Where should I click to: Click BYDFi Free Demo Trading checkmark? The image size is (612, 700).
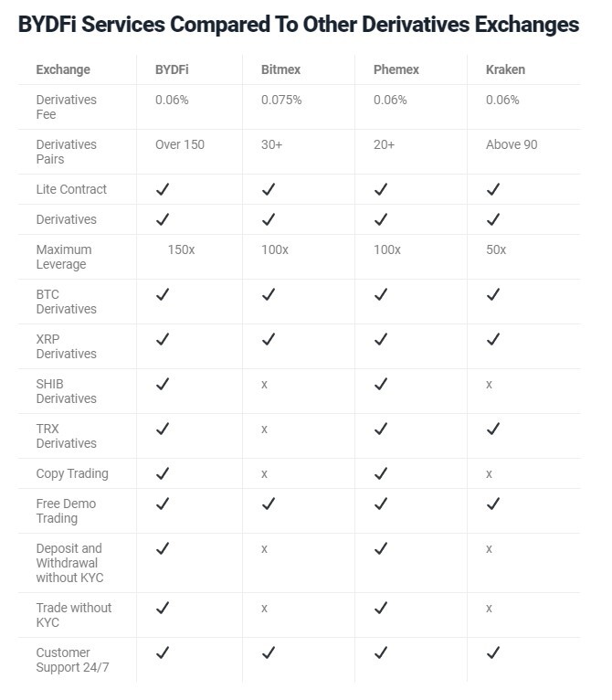coord(163,504)
